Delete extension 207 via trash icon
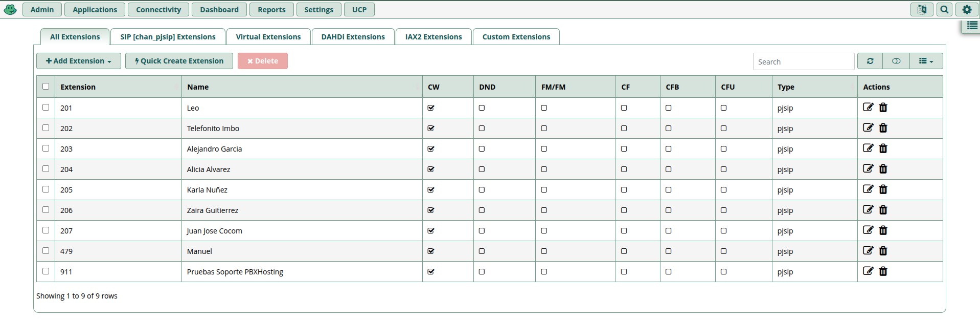The height and width of the screenshot is (320, 980). pyautogui.click(x=883, y=230)
